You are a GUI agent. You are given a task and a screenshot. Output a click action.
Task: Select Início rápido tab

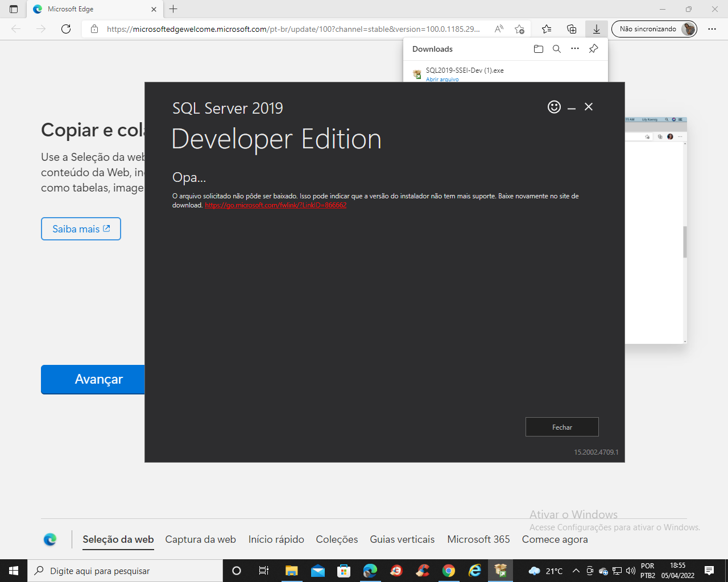[276, 539]
